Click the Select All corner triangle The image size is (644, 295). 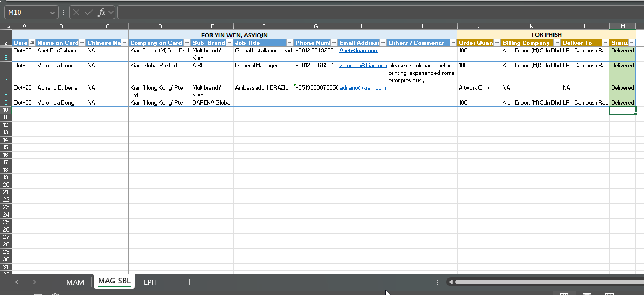(x=9, y=27)
